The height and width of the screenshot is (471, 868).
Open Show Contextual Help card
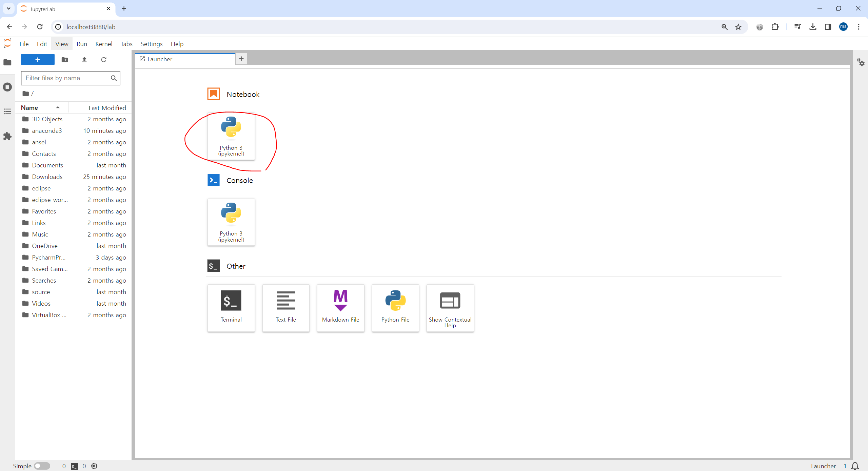(x=450, y=308)
